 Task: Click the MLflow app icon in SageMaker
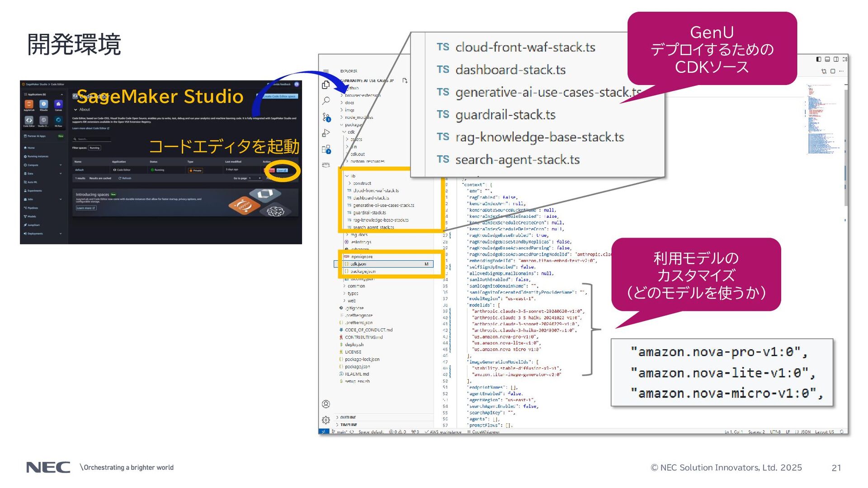pyautogui.click(x=58, y=120)
